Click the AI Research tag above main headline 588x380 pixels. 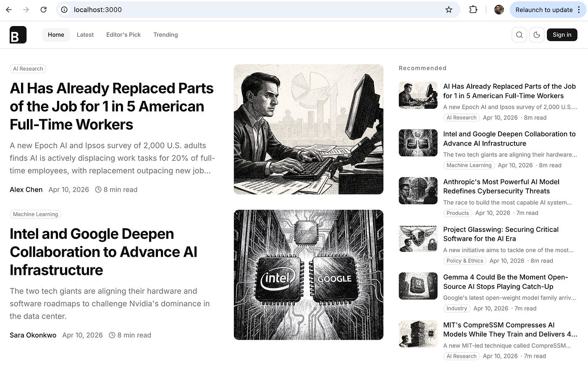[x=28, y=69]
